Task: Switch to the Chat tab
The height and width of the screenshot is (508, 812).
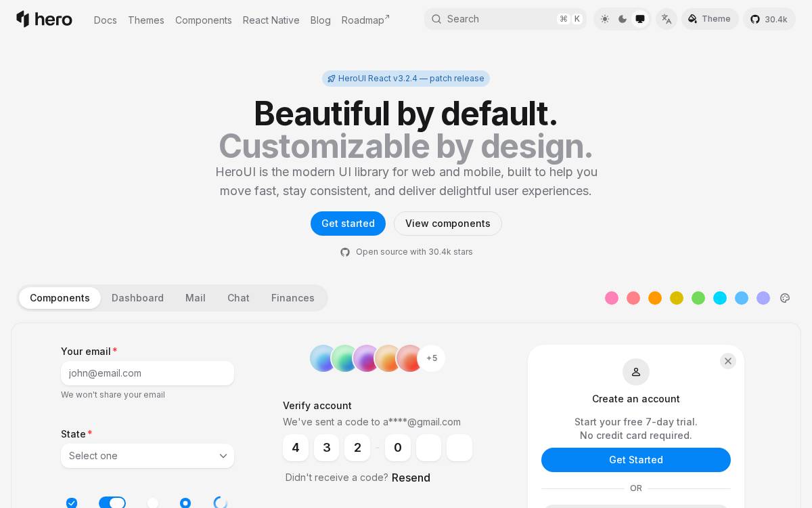Action: point(238,298)
